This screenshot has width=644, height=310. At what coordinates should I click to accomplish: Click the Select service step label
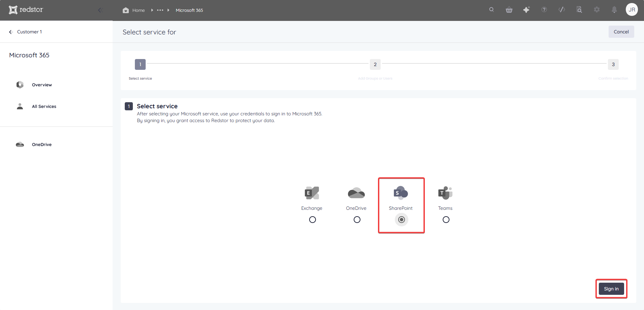[x=140, y=79]
